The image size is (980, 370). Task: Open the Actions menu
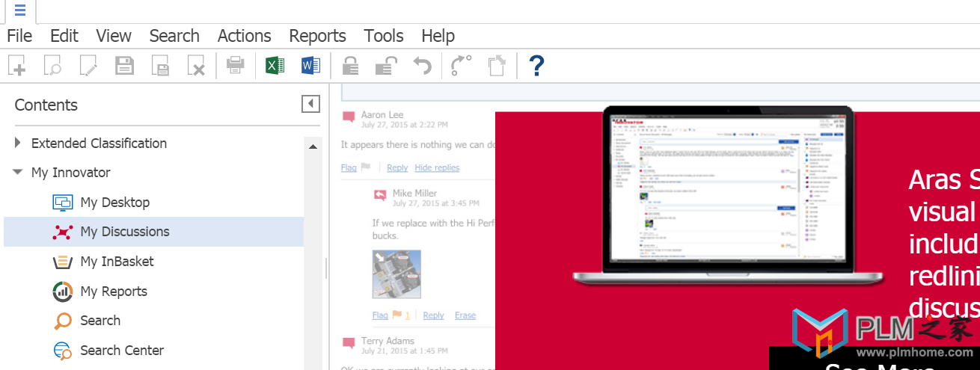244,36
